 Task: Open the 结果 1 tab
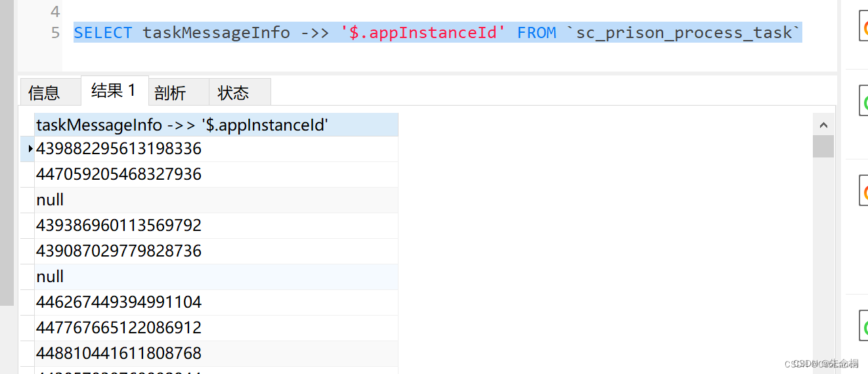114,91
